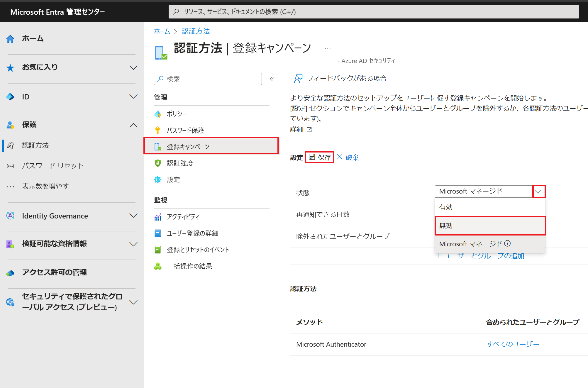The image size is (588, 388).
Task: Click the 検証可能な資格情報 icon
Action: (10, 244)
